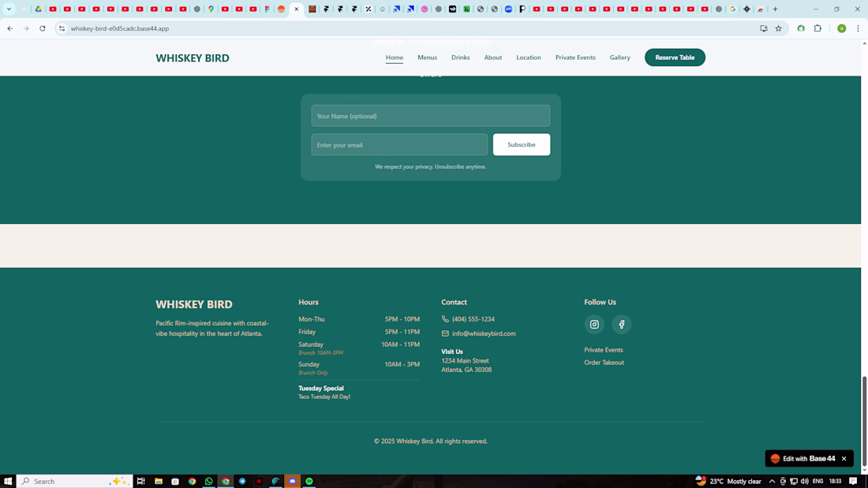Open the weather widget showing 23°C
The width and height of the screenshot is (868, 488).
click(728, 482)
